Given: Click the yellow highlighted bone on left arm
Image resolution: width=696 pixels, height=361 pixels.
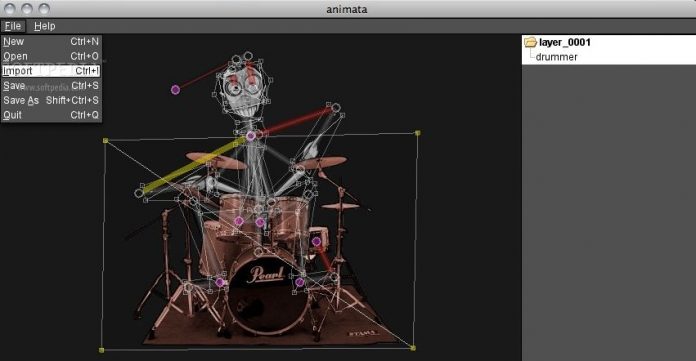Looking at the screenshot, I should pos(193,166).
